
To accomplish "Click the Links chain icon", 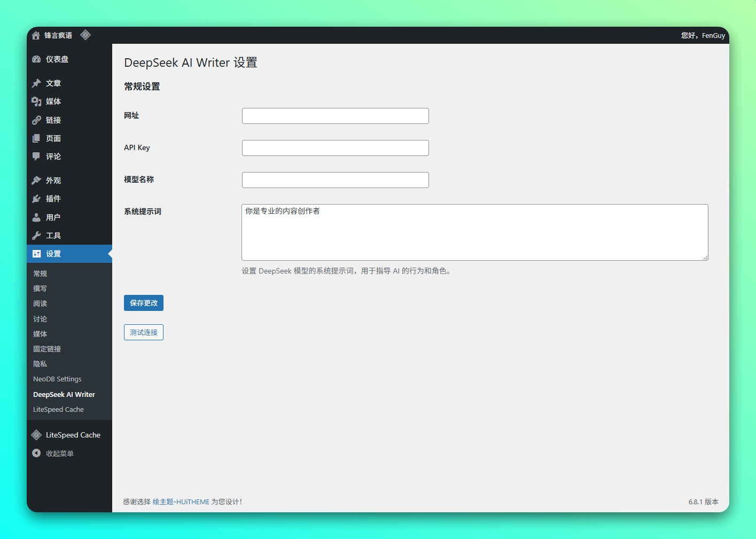I will coord(36,120).
